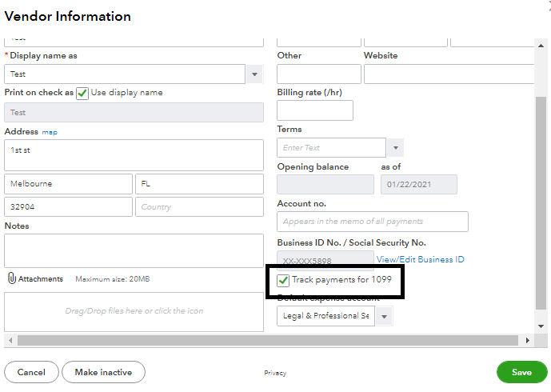The width and height of the screenshot is (551, 392).
Task: Click the Website input field
Action: tap(449, 74)
